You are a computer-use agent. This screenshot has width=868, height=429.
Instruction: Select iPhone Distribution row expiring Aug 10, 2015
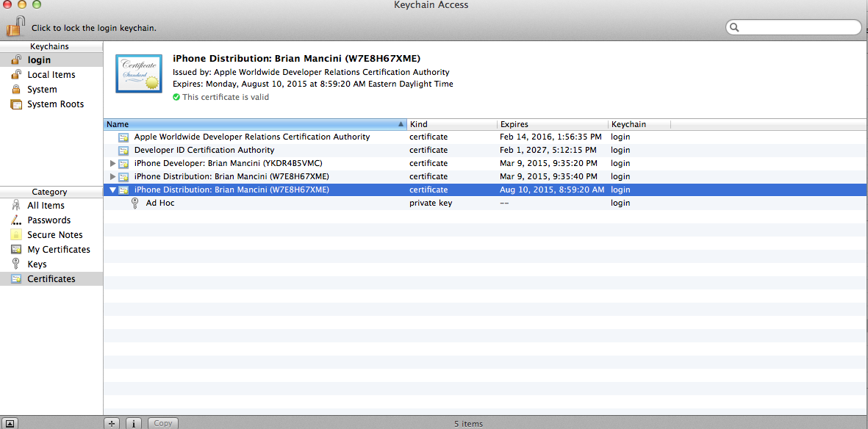click(486, 190)
